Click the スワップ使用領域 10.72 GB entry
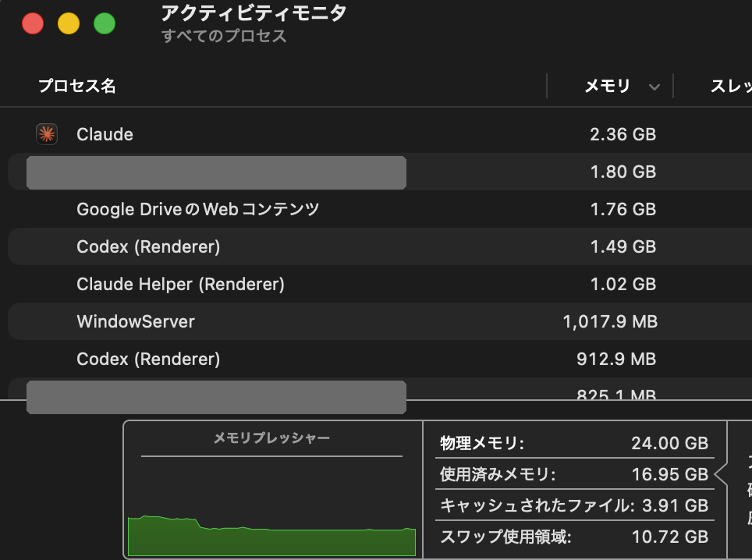Image resolution: width=752 pixels, height=560 pixels. (574, 537)
